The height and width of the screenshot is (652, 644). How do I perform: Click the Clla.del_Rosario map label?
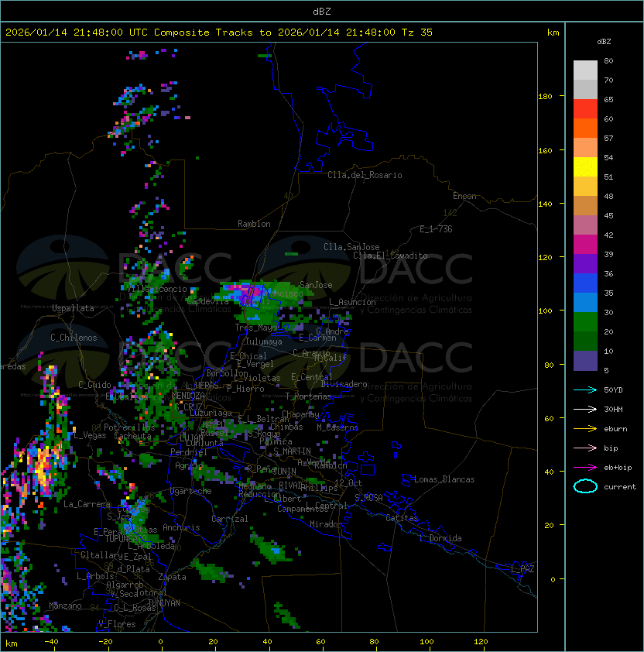pos(365,175)
